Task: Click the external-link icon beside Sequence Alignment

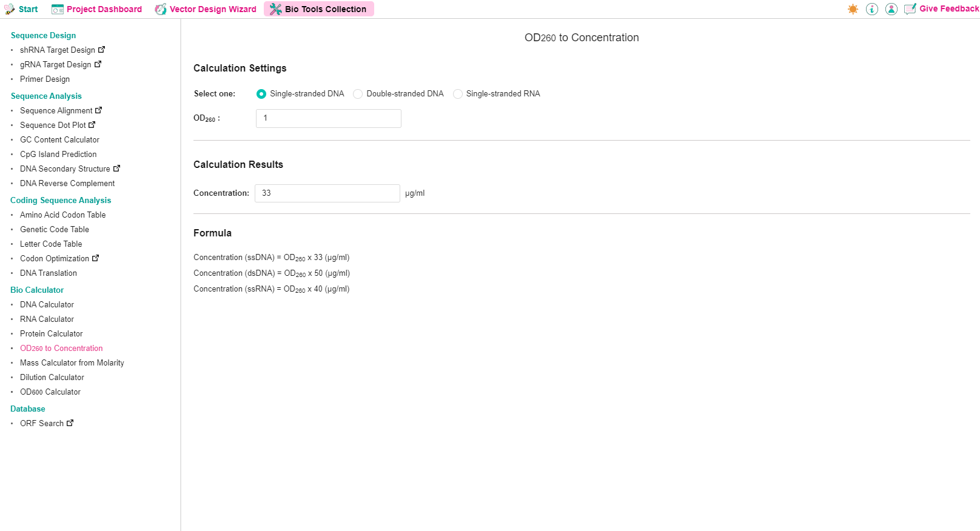Action: pyautogui.click(x=99, y=110)
